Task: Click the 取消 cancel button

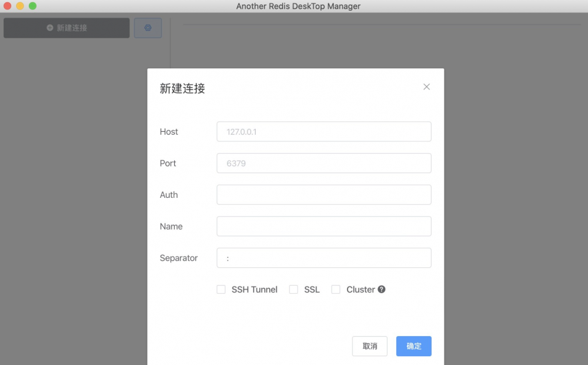Action: [370, 346]
